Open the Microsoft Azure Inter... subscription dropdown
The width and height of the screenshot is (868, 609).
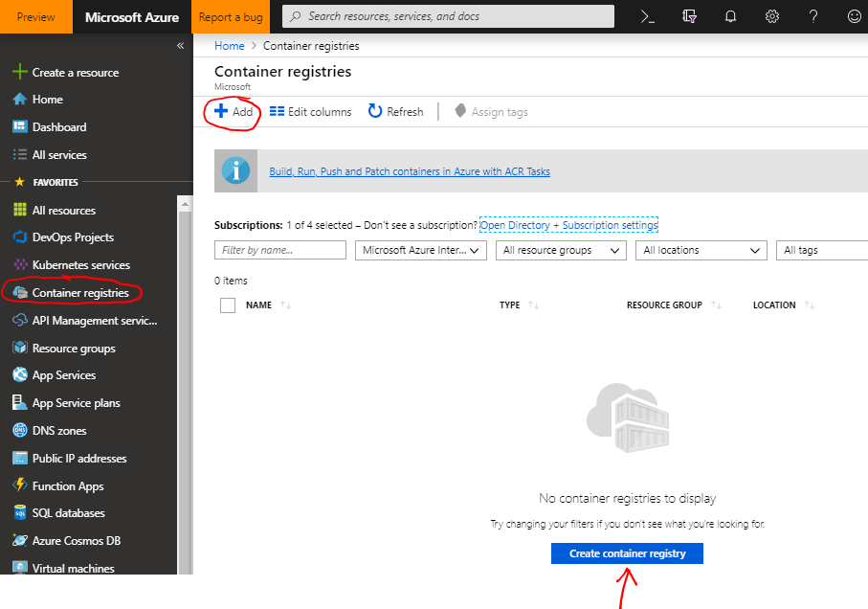421,250
